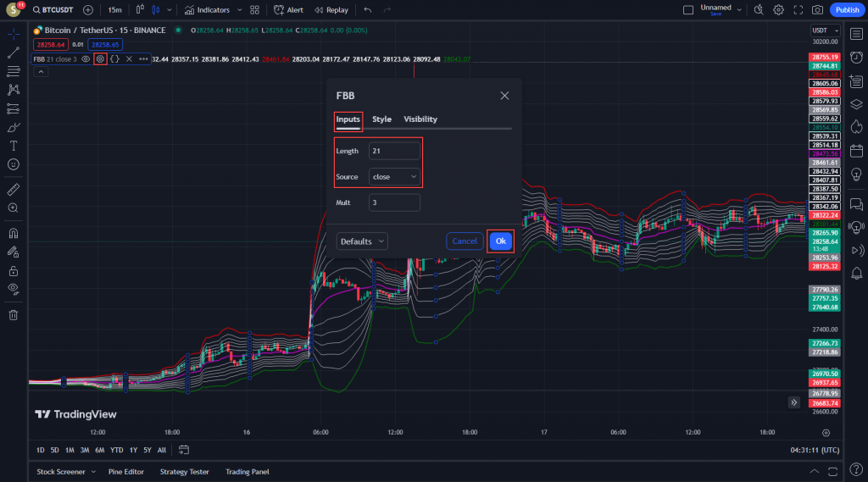868x482 pixels.
Task: Switch to the Style tab
Action: pyautogui.click(x=382, y=119)
